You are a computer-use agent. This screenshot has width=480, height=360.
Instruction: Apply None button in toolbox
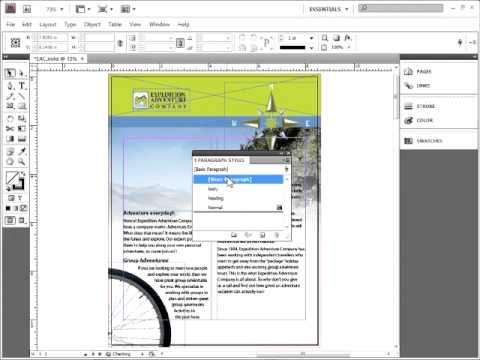(23, 209)
